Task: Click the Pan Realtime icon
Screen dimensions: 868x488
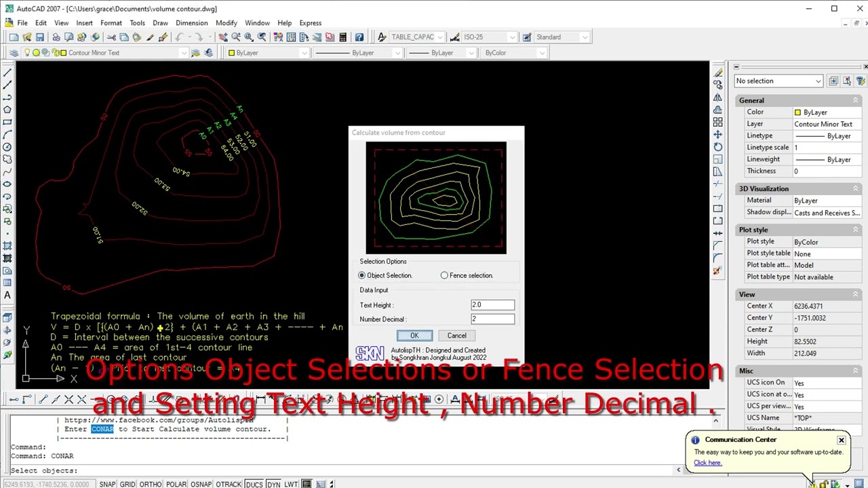Action: coord(223,37)
